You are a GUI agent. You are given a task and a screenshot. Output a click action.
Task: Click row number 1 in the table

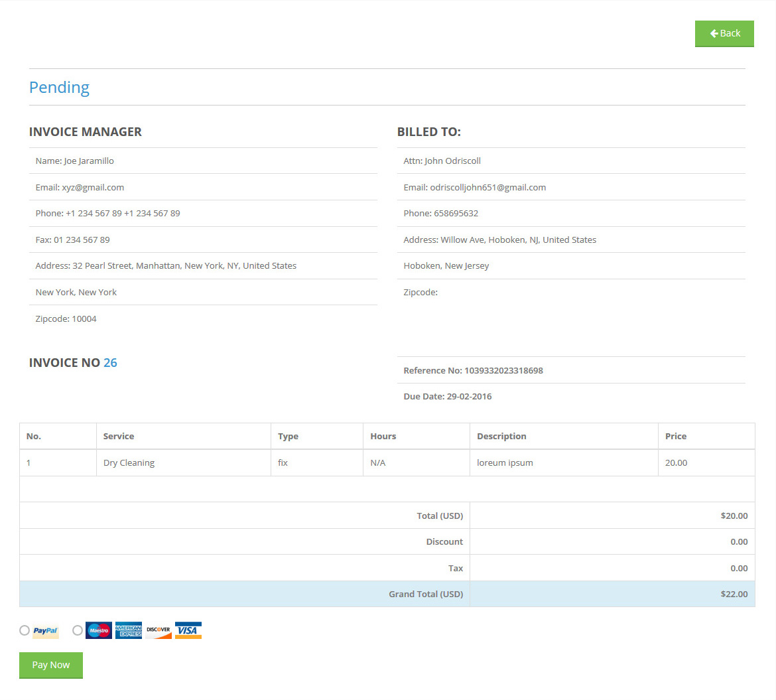coord(29,463)
